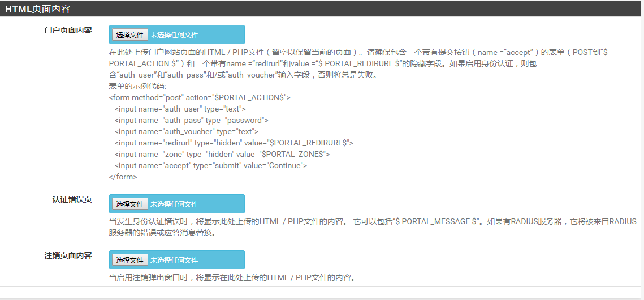This screenshot has width=644, height=300.
Task: Click the closing </form> tag line
Action: click(x=123, y=177)
